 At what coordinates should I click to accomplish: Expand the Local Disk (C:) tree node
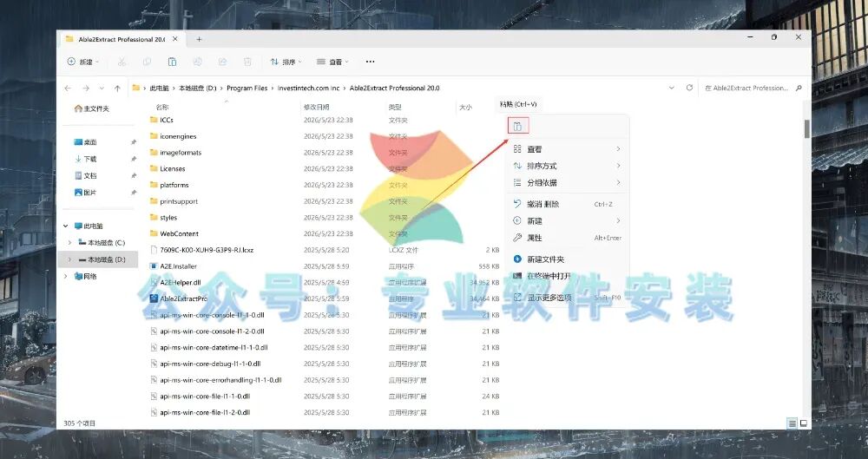click(69, 242)
